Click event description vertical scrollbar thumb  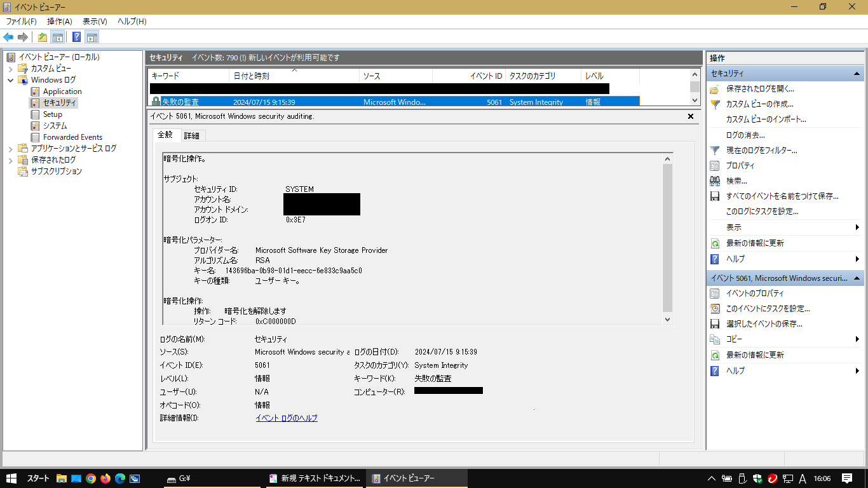tap(667, 238)
